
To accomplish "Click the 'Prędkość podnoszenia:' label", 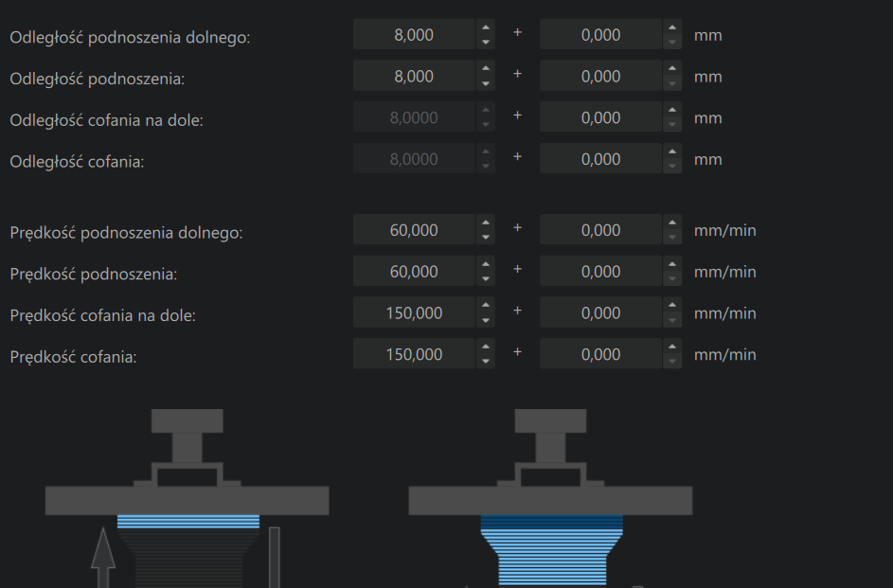I will tap(94, 274).
